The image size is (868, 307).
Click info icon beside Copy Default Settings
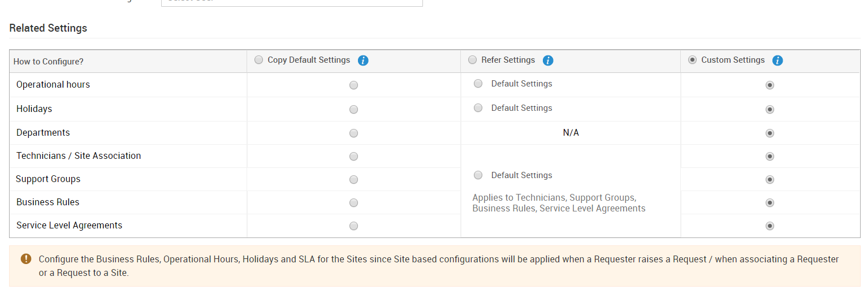[363, 60]
